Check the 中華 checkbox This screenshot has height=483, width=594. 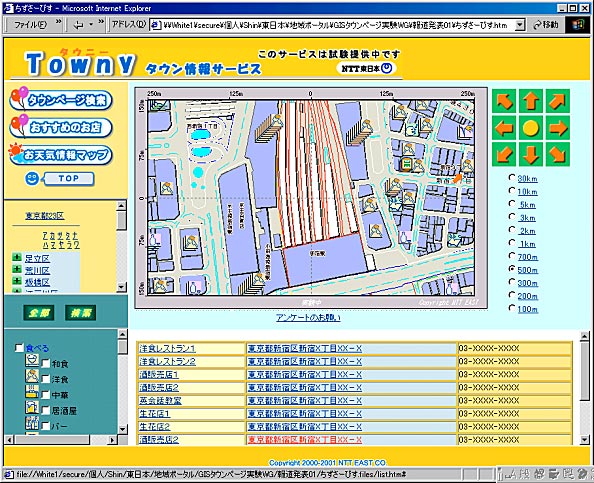[45, 395]
